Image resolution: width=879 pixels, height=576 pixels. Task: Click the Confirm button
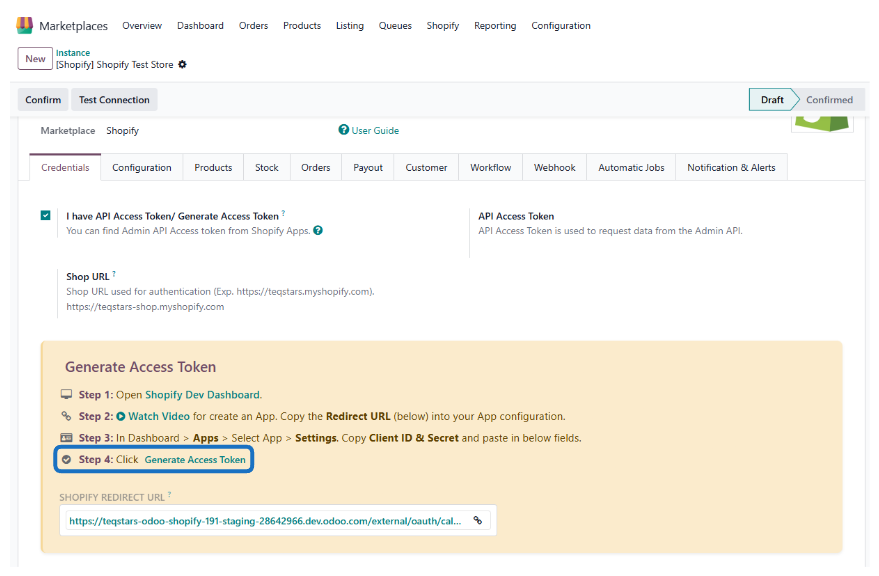pyautogui.click(x=43, y=99)
